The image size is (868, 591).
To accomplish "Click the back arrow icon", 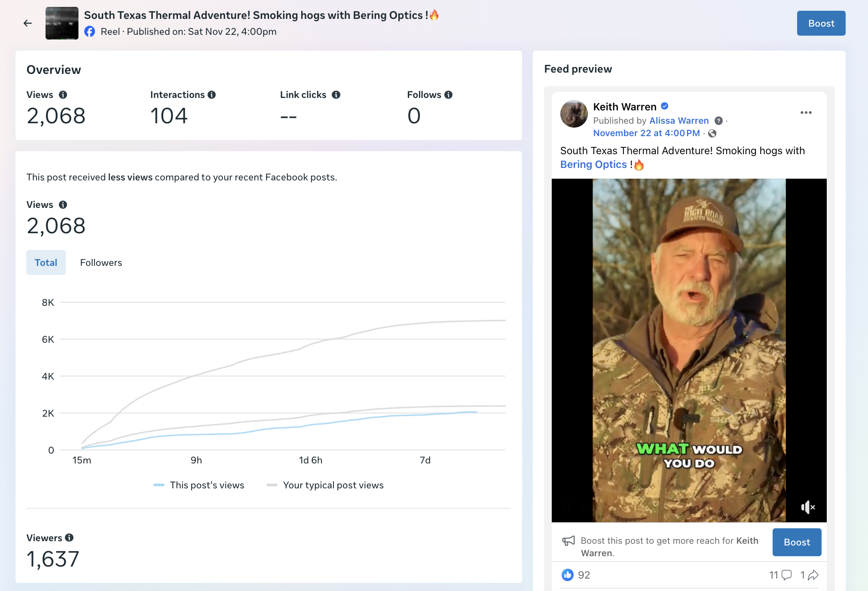I will pos(28,23).
